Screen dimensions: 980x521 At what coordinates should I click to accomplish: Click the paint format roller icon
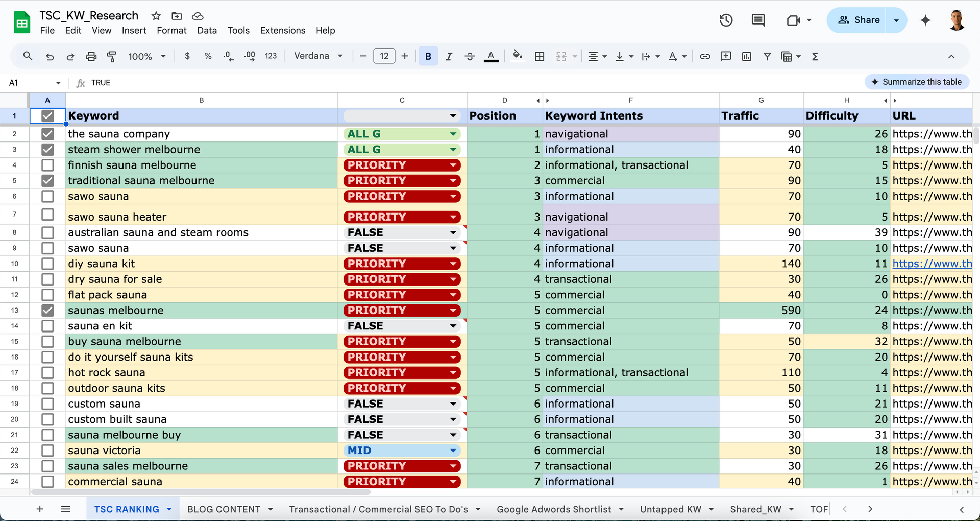point(111,56)
